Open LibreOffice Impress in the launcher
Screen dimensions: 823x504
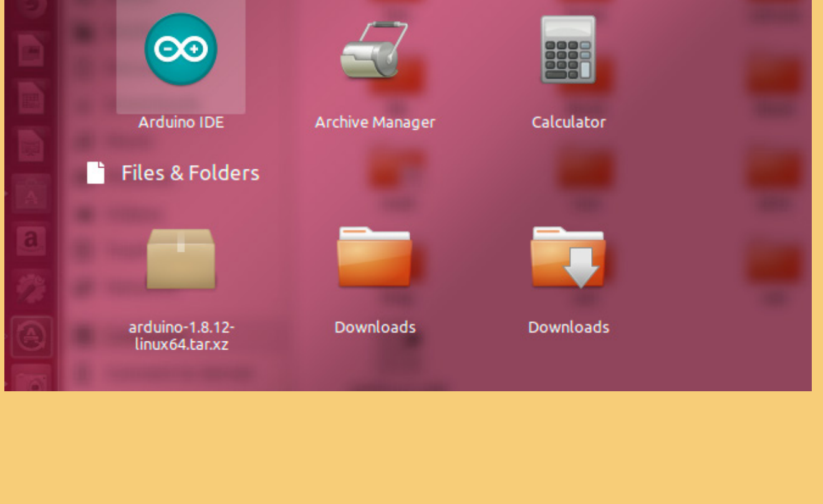pos(31,145)
